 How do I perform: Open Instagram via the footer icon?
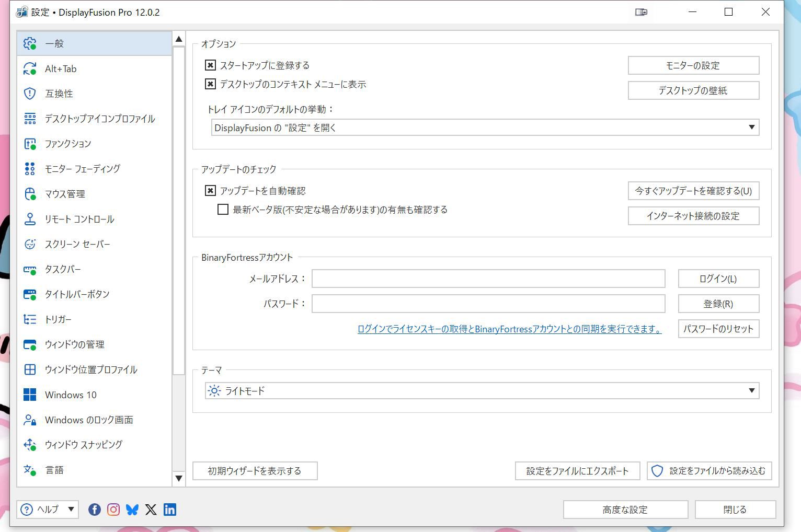113,510
